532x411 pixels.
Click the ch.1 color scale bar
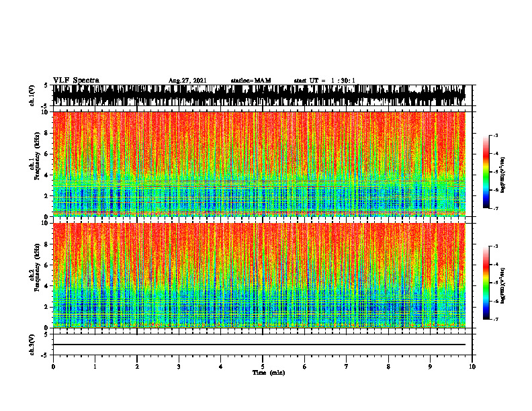(486, 172)
